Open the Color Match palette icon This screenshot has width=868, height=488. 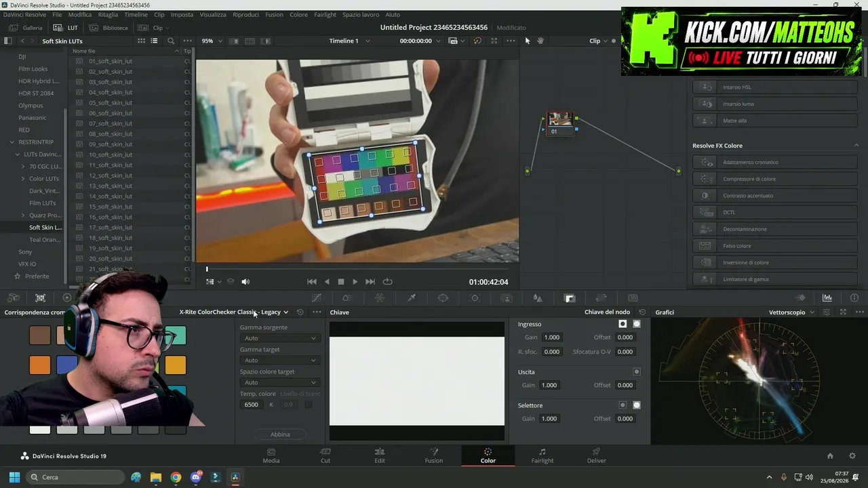(x=40, y=298)
